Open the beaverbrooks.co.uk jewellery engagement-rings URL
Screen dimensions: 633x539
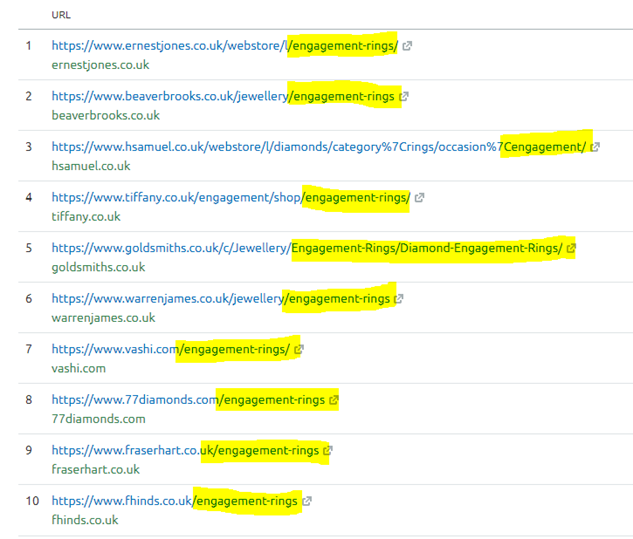click(x=223, y=96)
